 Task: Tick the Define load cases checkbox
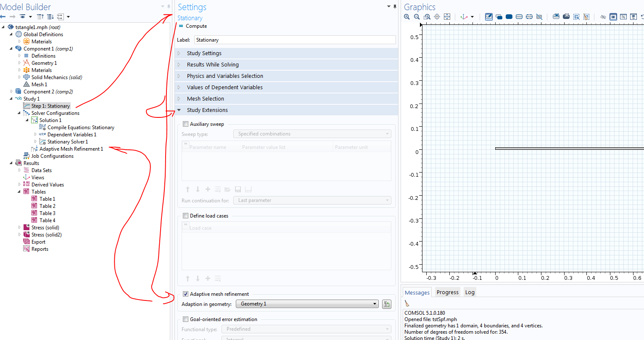(x=186, y=216)
